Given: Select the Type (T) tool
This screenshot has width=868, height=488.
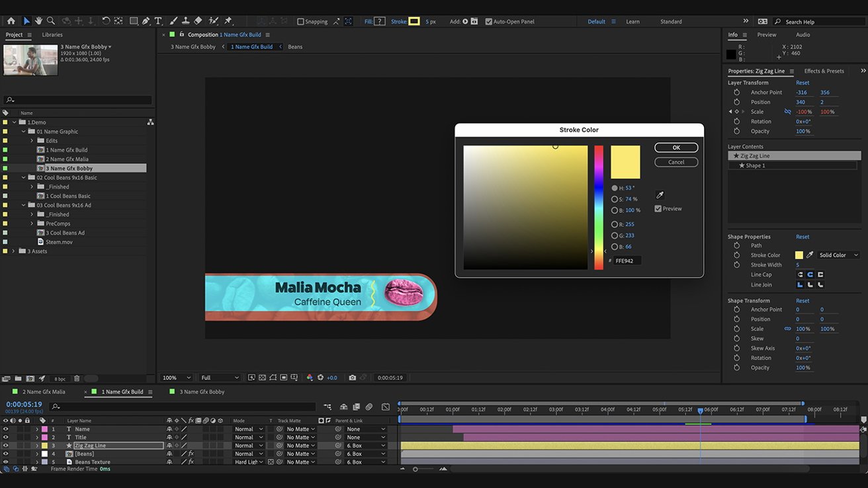Looking at the screenshot, I should [x=158, y=21].
